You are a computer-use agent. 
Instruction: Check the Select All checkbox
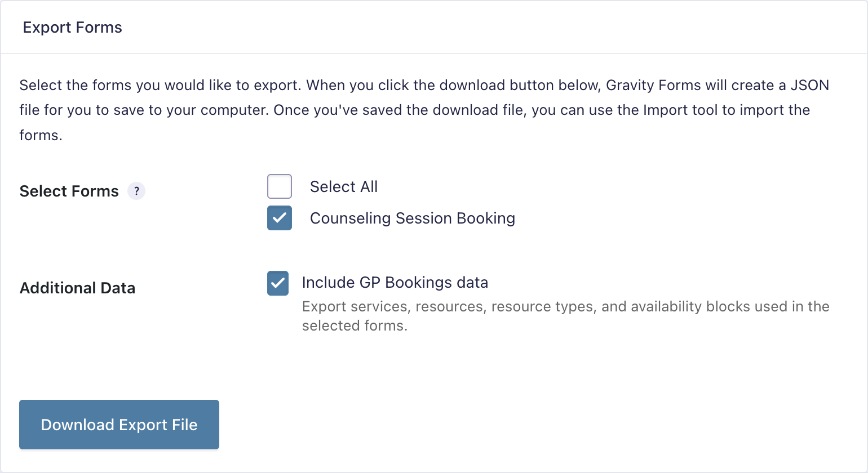click(280, 186)
